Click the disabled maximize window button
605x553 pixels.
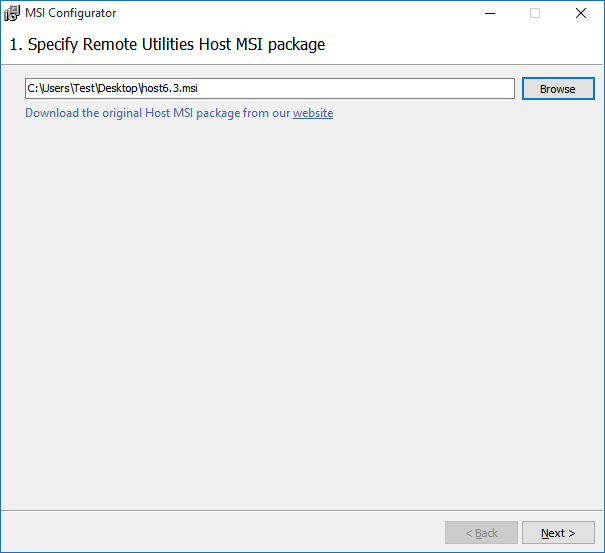(x=535, y=13)
